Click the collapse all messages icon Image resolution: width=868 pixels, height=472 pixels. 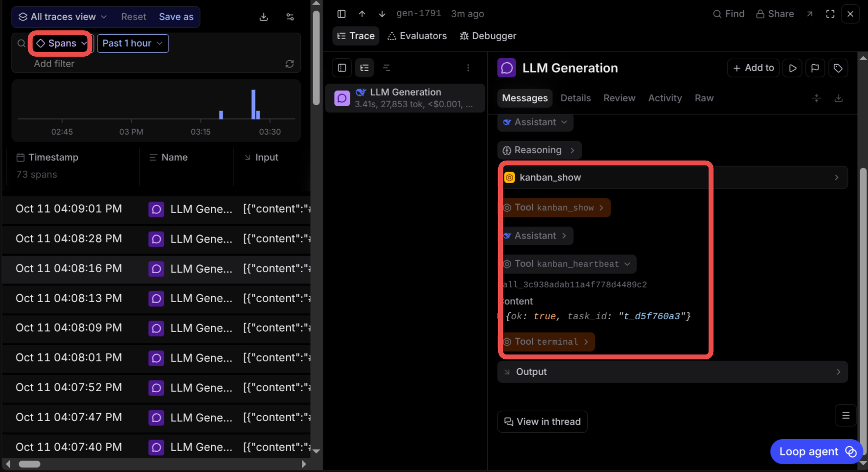817,98
